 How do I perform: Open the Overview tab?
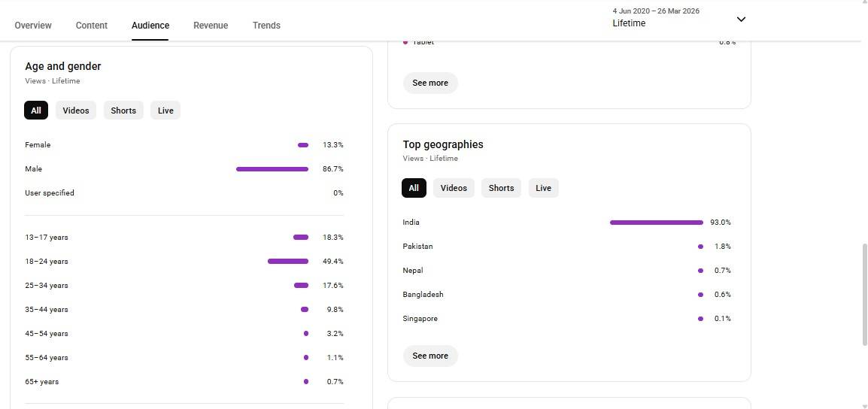[x=33, y=26]
